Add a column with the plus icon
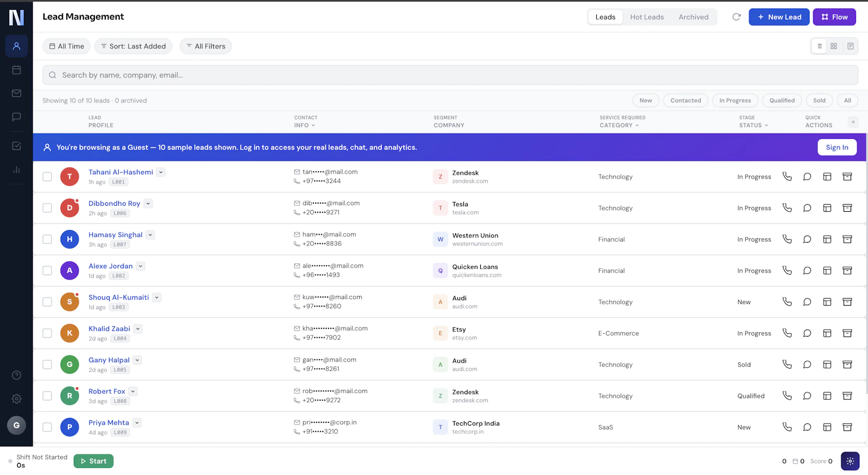The width and height of the screenshot is (868, 475). click(x=853, y=122)
